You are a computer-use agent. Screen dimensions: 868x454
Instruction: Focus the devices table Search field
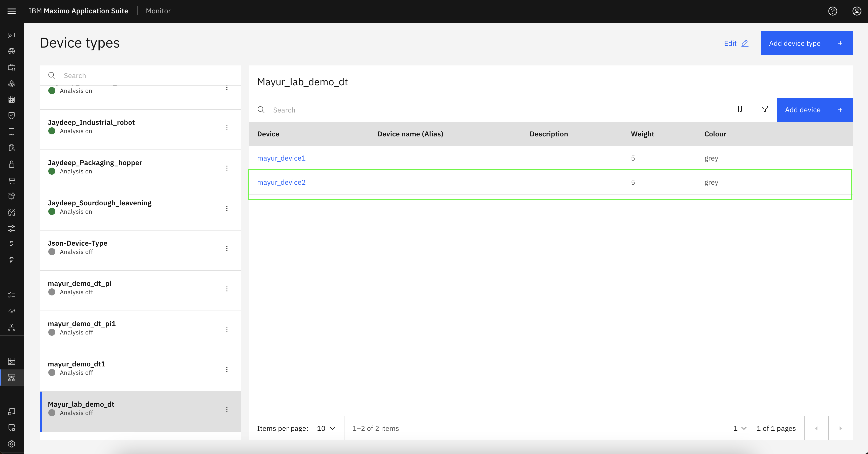pyautogui.click(x=489, y=110)
